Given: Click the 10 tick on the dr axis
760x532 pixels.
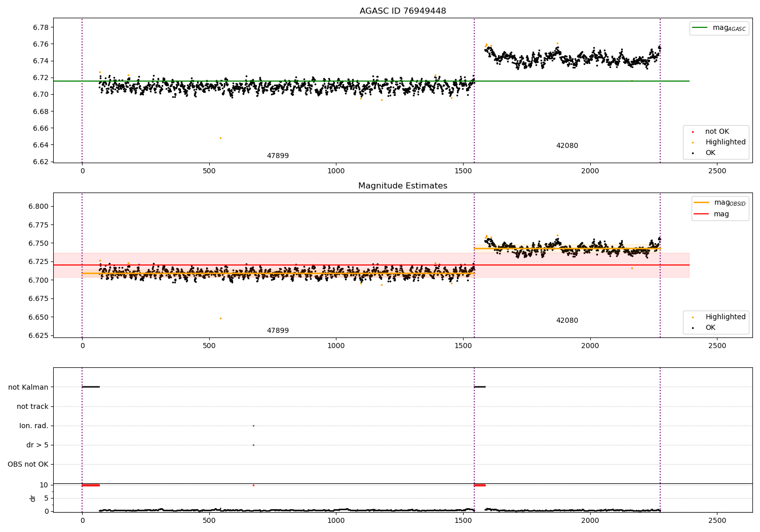Looking at the screenshot, I should click(45, 485).
